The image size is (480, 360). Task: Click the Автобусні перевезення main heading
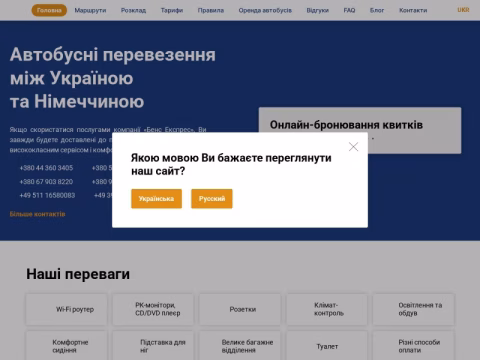click(113, 78)
